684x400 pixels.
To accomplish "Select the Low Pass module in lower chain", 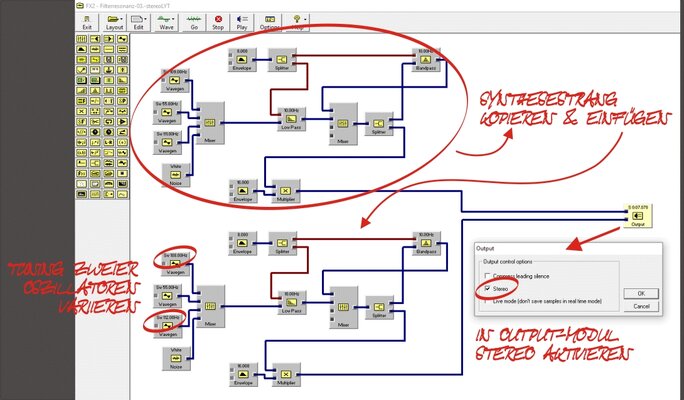I will tap(292, 303).
